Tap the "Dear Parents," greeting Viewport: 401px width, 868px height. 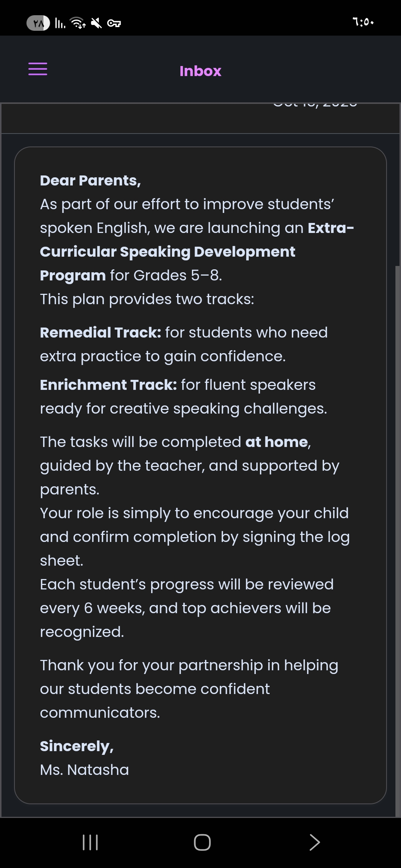pos(90,181)
